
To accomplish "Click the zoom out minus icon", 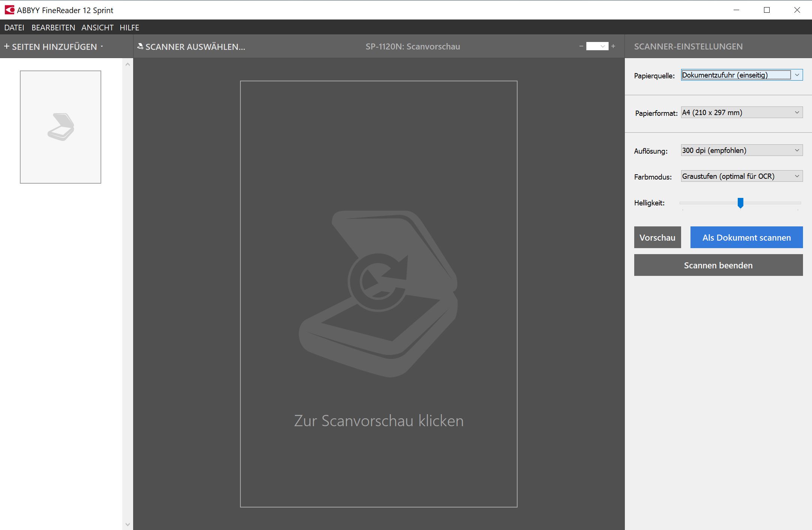I will 581,46.
